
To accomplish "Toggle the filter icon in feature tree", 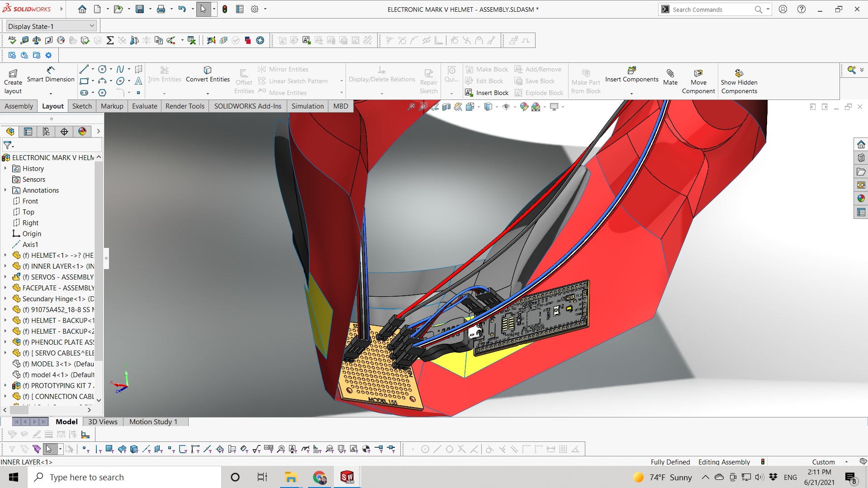I will 8,146.
